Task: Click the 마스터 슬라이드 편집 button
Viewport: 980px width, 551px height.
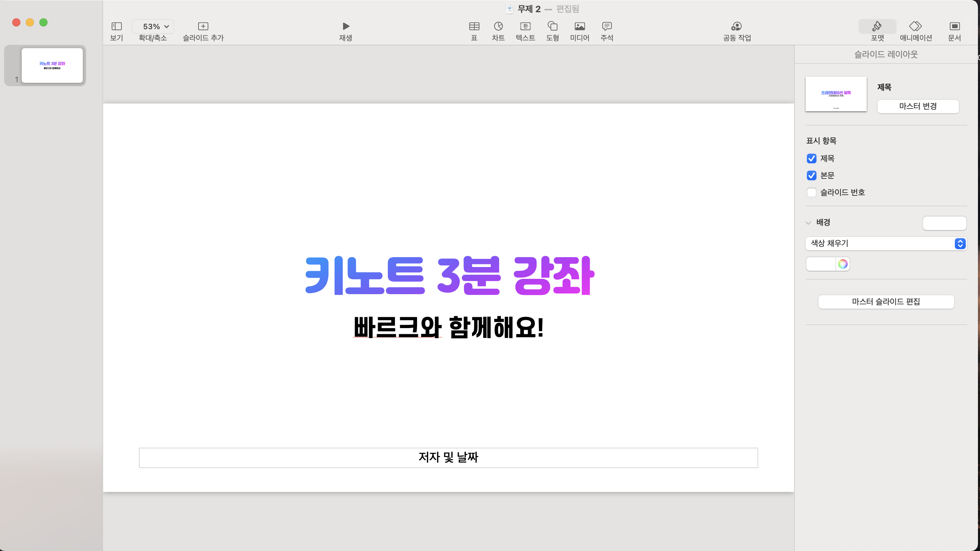Action: pyautogui.click(x=886, y=302)
